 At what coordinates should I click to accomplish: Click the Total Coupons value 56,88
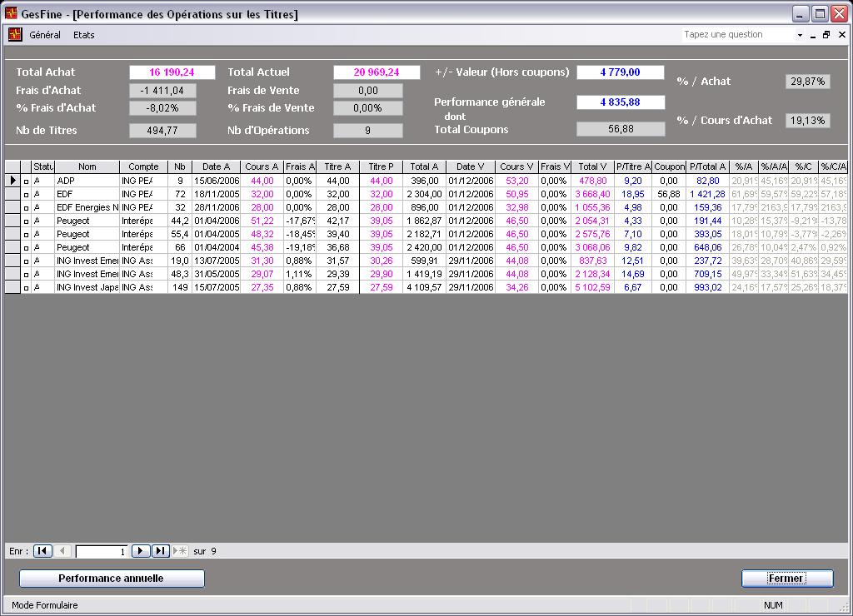(x=620, y=129)
